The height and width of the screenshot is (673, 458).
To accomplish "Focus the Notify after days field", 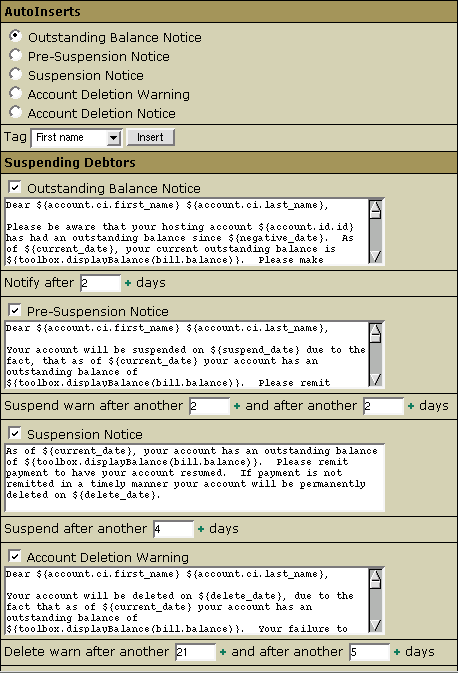I will pos(100,283).
